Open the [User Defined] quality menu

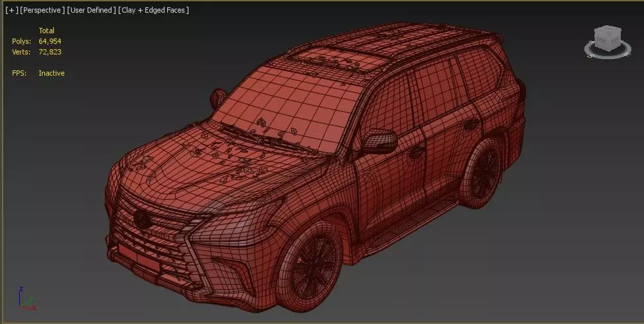(x=92, y=10)
